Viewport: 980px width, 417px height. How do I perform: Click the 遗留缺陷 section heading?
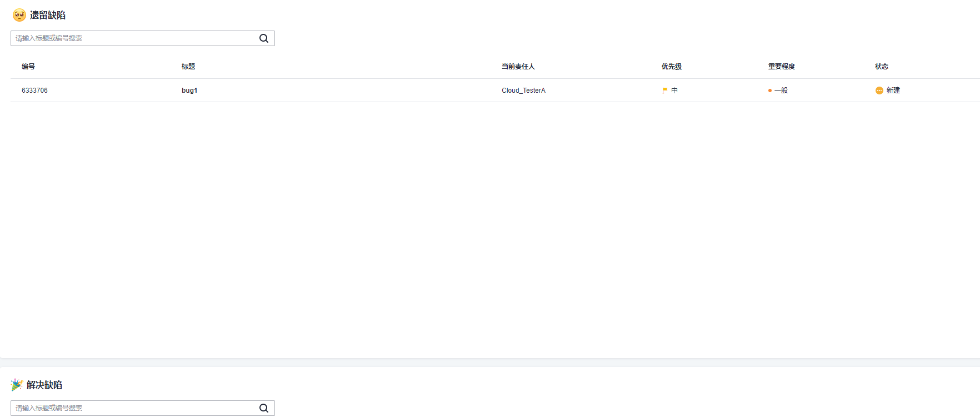[48, 15]
